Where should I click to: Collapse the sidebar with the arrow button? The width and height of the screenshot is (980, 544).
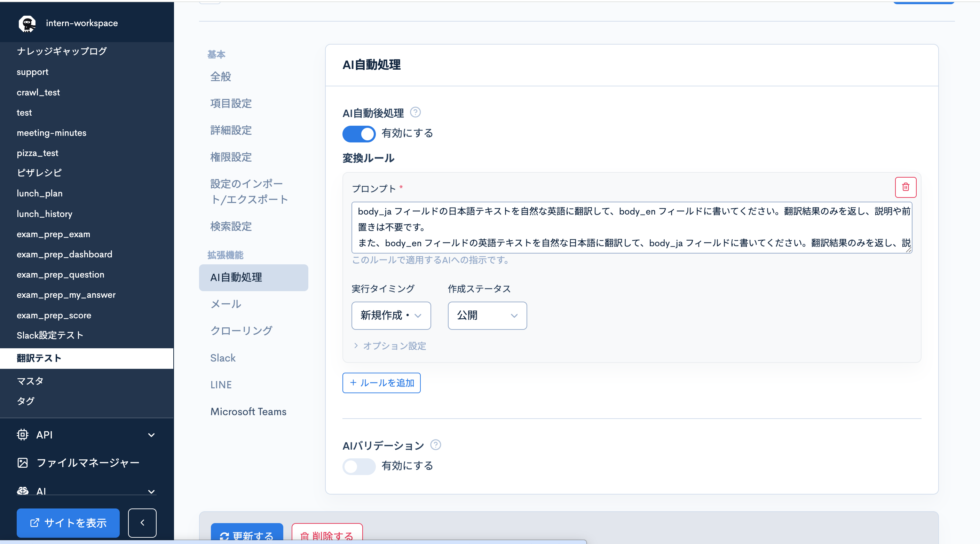pyautogui.click(x=142, y=523)
